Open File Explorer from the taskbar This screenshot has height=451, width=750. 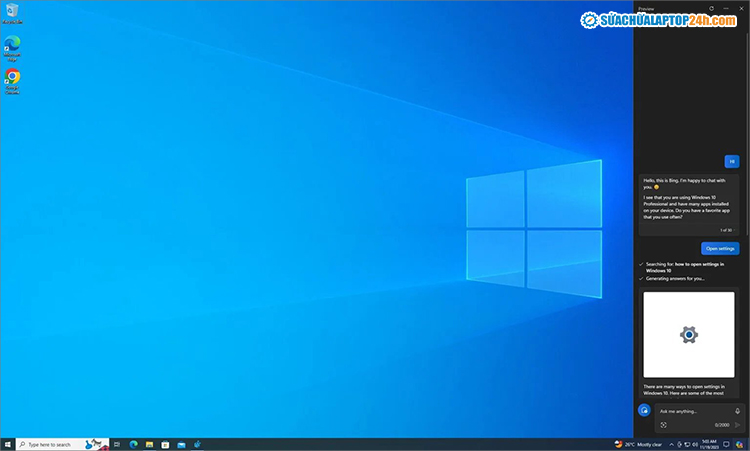[x=149, y=444]
